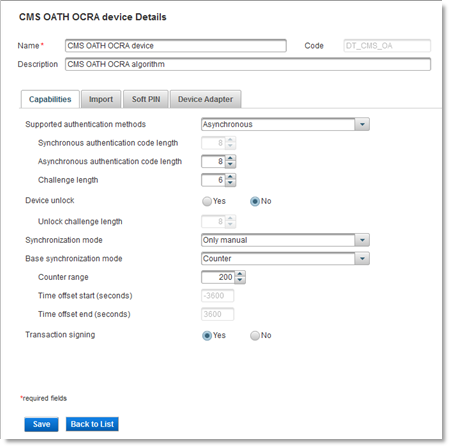Click Back to List button
Image resolution: width=451 pixels, height=448 pixels.
coord(92,424)
